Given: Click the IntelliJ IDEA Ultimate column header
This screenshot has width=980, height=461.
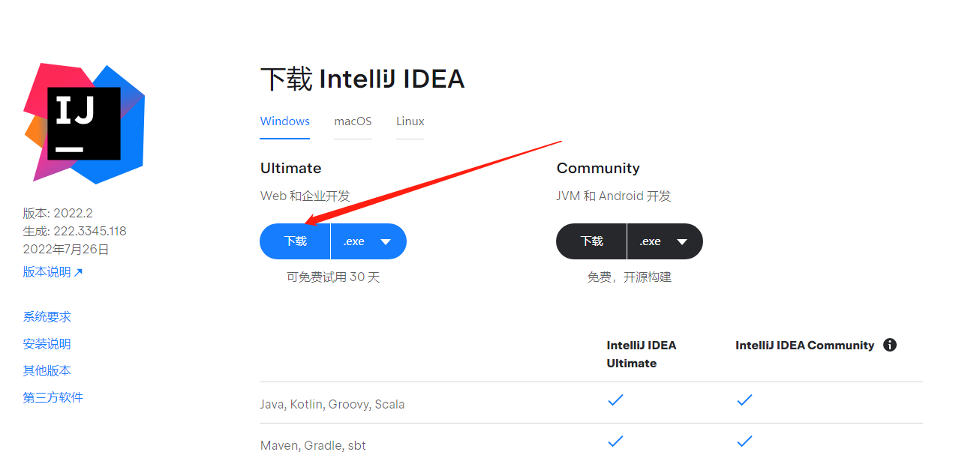Looking at the screenshot, I should point(642,354).
